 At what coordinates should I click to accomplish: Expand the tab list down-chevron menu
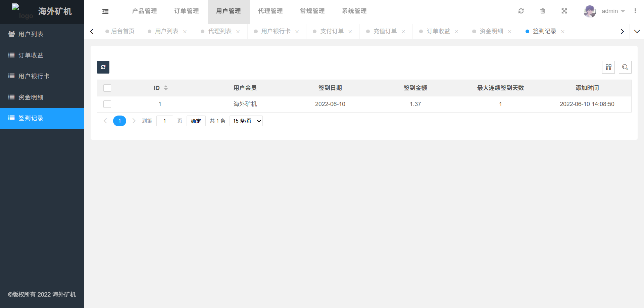coord(637,31)
